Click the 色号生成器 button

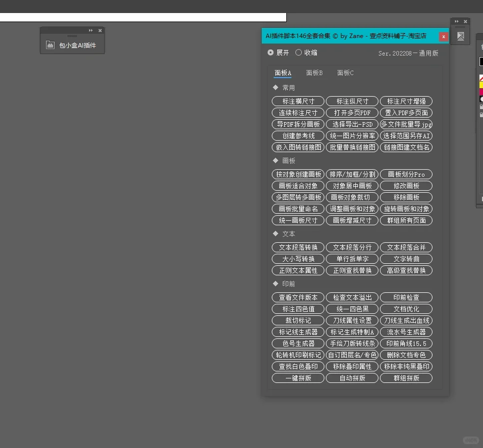298,343
